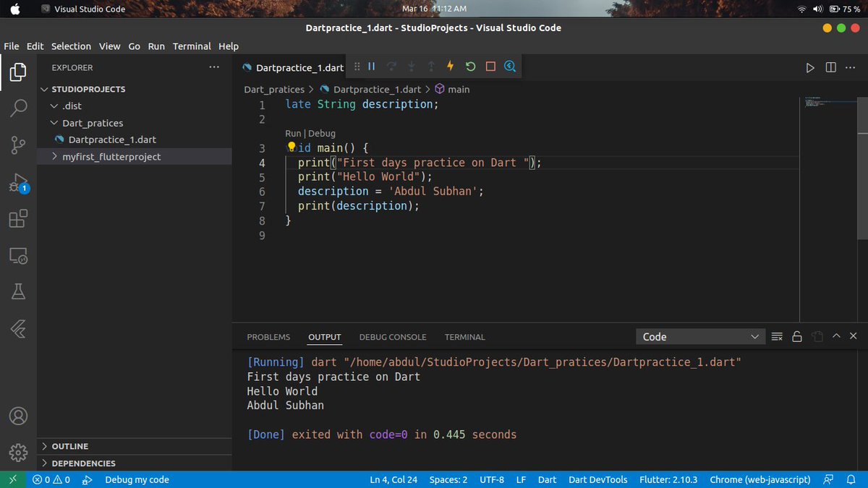Pause the debug session
The height and width of the screenshot is (488, 868).
pos(372,67)
